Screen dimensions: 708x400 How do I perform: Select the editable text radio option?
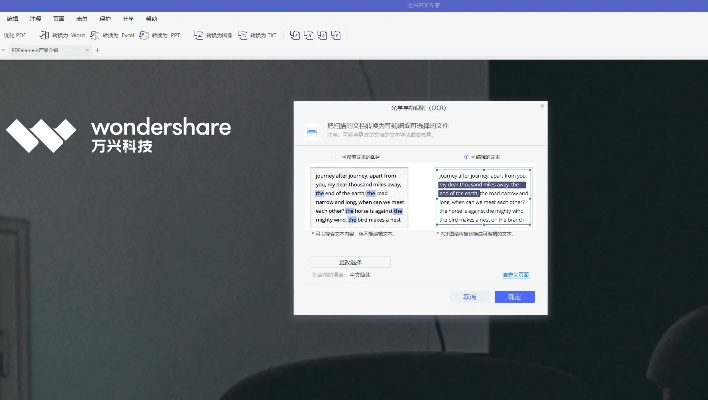[x=466, y=157]
